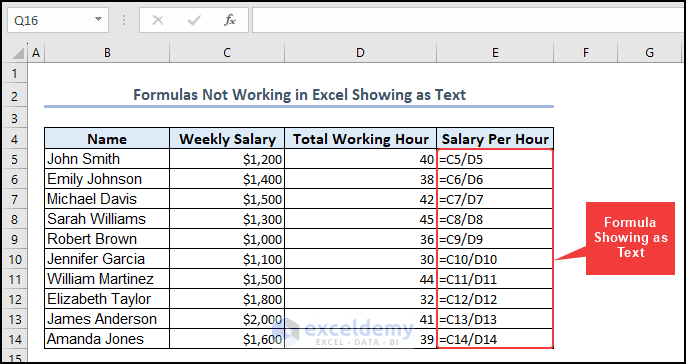686x364 pixels.
Task: Click into the formula bar input area
Action: pyautogui.click(x=469, y=20)
